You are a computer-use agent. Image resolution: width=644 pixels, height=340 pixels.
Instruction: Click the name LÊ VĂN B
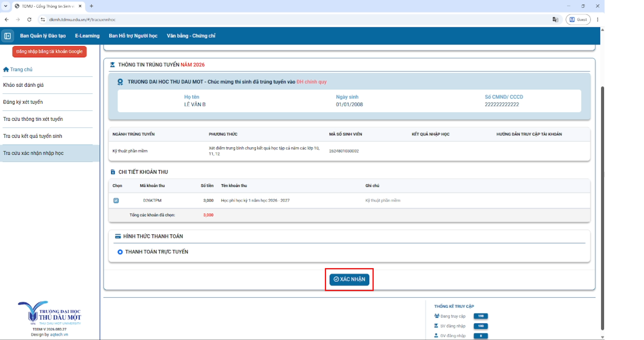coord(195,105)
